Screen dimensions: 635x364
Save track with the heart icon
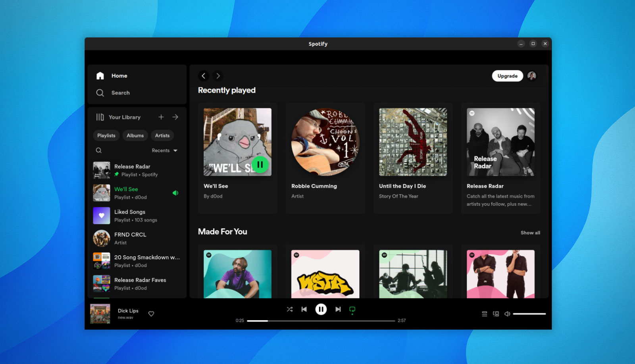pos(151,314)
